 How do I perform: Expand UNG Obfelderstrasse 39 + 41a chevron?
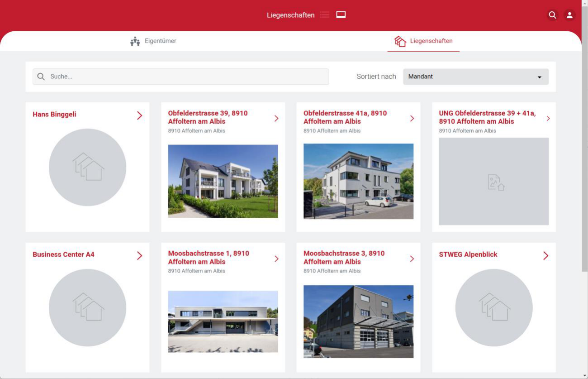click(x=548, y=119)
